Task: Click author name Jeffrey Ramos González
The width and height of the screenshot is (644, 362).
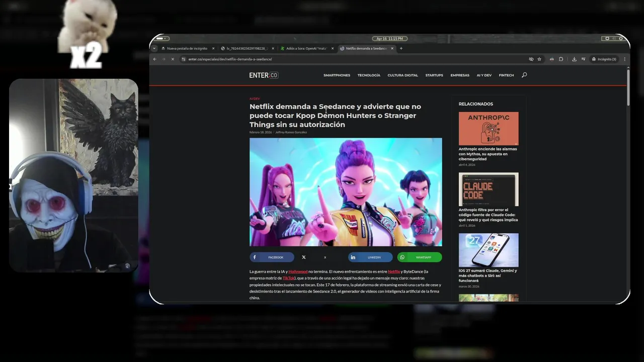Action: coord(291,132)
